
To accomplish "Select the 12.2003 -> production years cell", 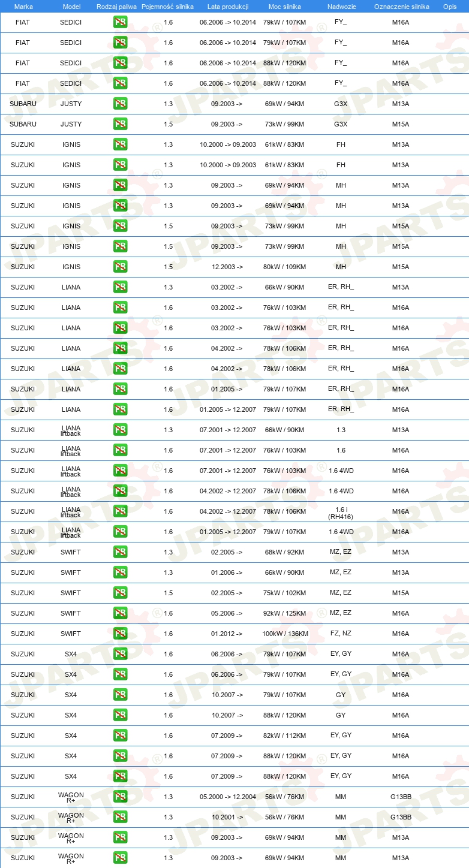I will tap(227, 267).
